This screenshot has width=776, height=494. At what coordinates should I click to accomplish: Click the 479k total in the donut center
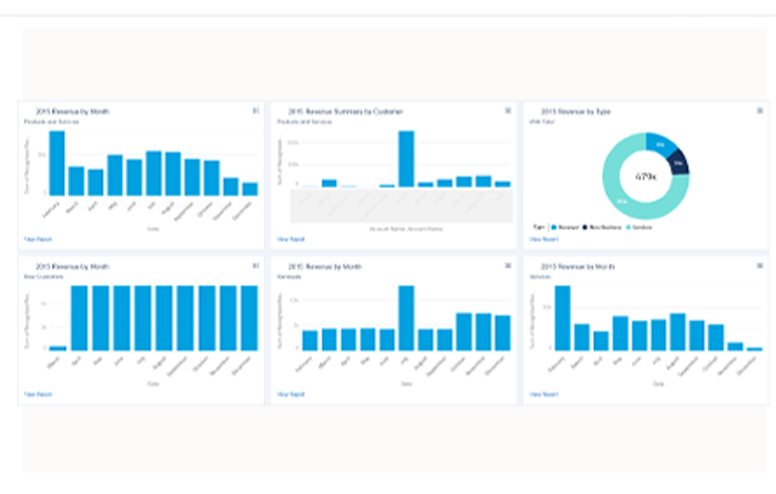(x=646, y=176)
